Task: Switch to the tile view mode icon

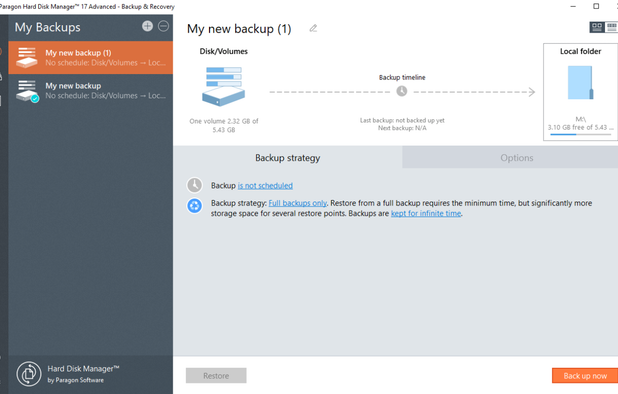Action: tap(597, 27)
